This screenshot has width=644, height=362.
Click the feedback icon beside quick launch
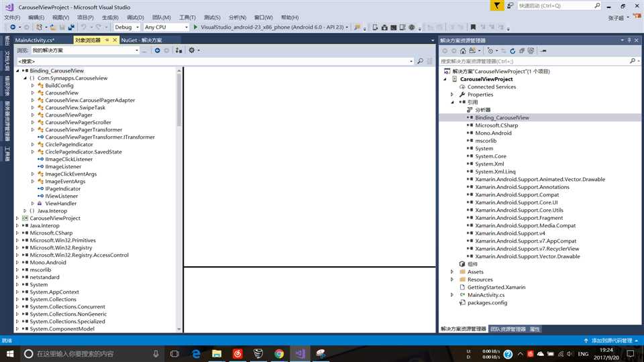click(x=510, y=5)
